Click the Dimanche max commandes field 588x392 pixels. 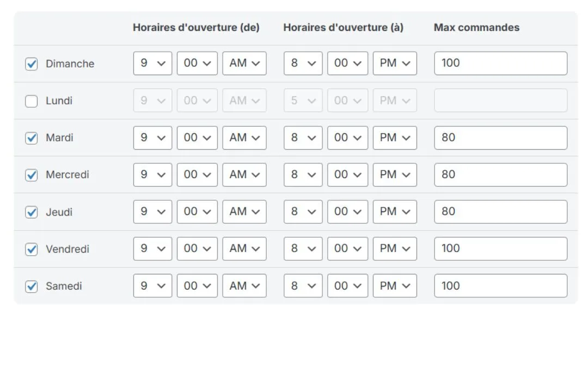point(501,63)
